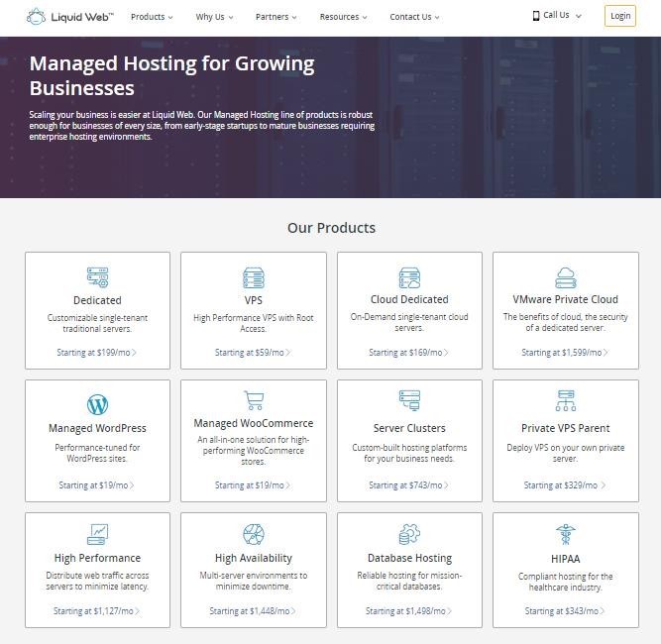The height and width of the screenshot is (644, 661).
Task: Open Private VPS Parent Starting at $329/mo
Action: [565, 485]
